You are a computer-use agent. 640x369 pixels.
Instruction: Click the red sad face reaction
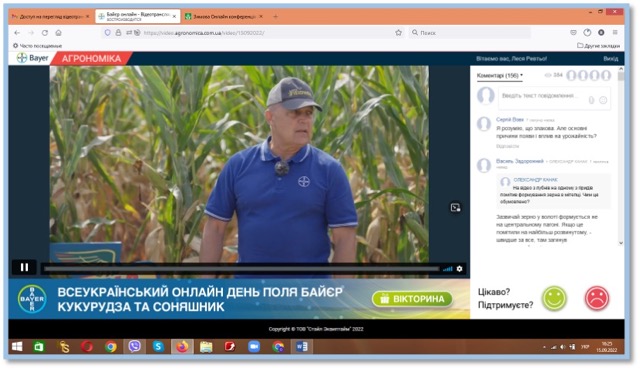(x=597, y=298)
